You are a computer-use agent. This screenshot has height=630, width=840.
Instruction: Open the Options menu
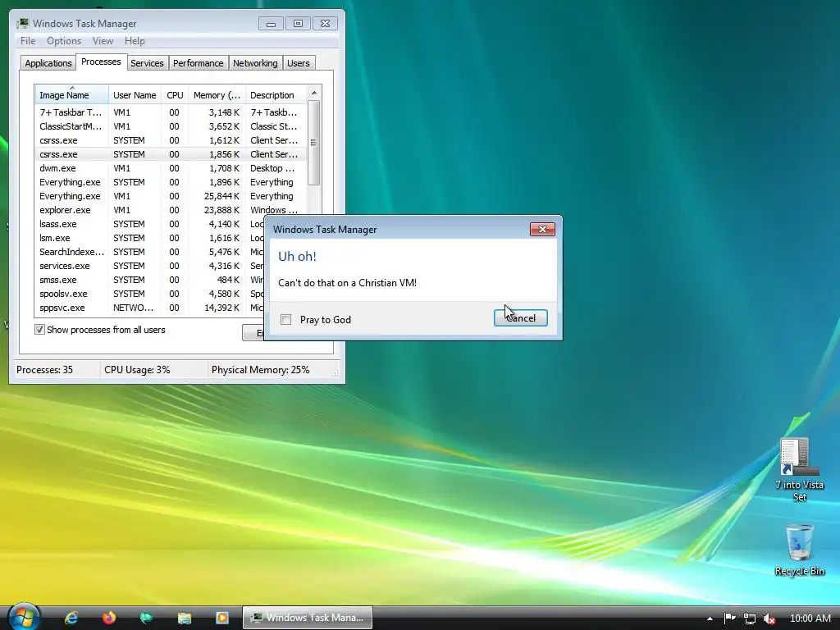coord(64,41)
